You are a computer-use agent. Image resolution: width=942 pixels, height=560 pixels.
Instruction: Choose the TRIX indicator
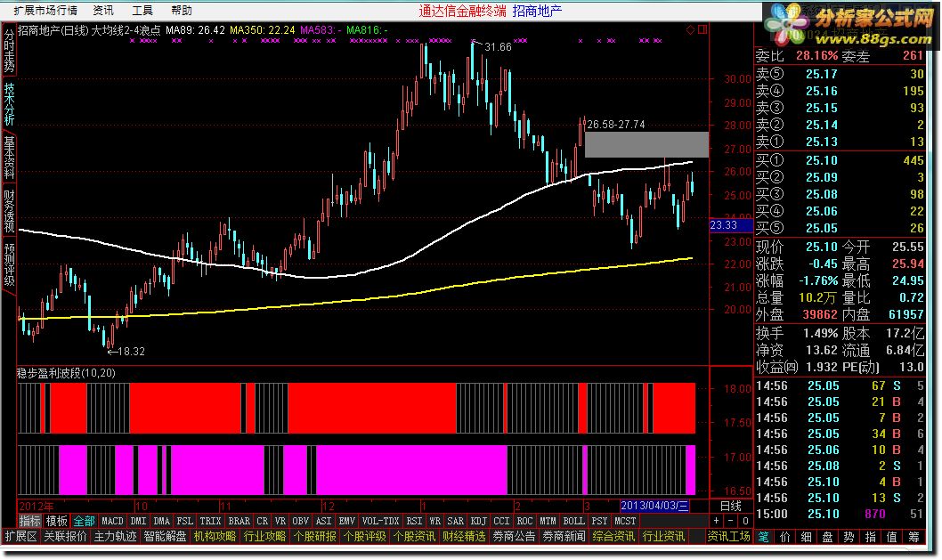[x=211, y=521]
